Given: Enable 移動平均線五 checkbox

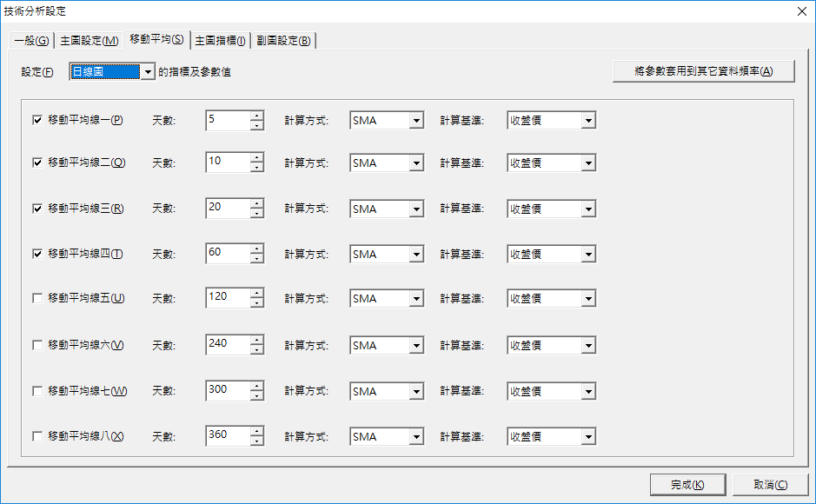Looking at the screenshot, I should pyautogui.click(x=37, y=298).
